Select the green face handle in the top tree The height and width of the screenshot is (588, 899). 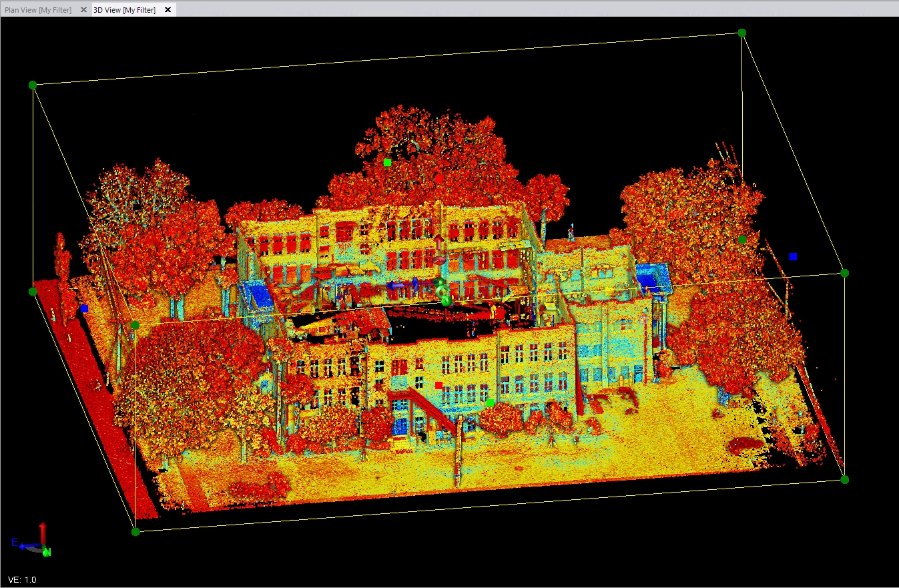pos(387,162)
